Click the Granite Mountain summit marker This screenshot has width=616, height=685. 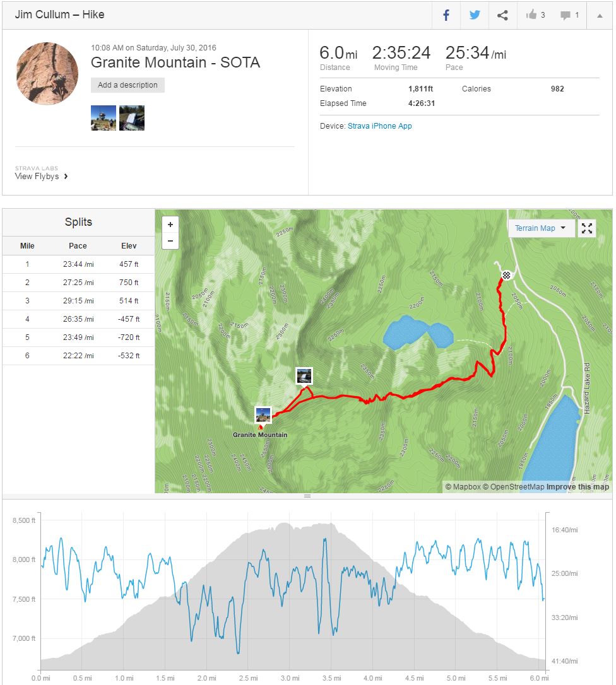click(263, 415)
